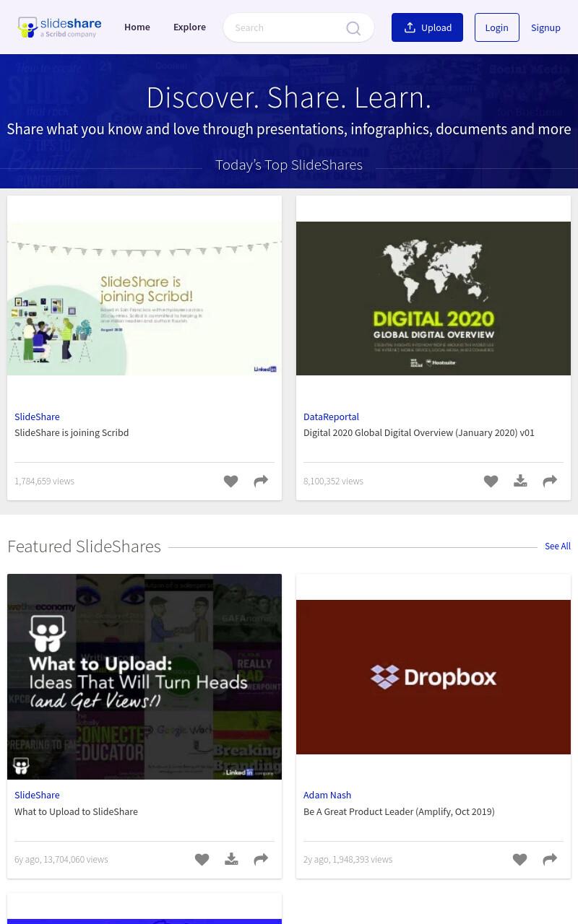Open title What to Upload to SlideShare
This screenshot has height=924, width=578.
click(76, 811)
